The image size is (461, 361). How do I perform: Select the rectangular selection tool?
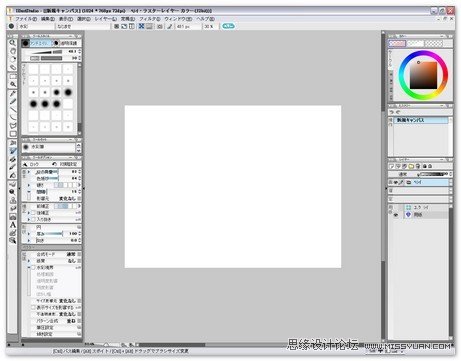click(x=12, y=76)
